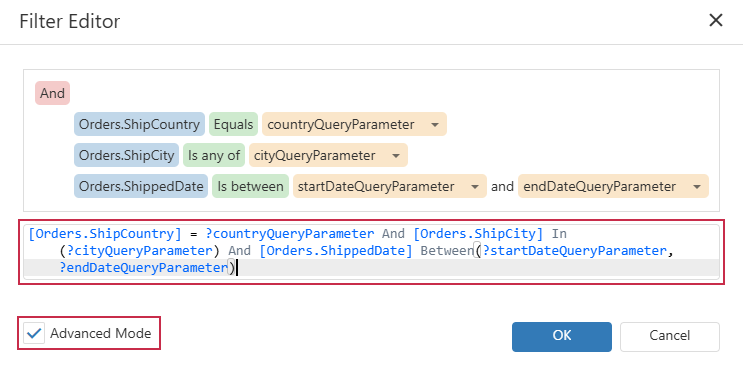Select the Orders.ShipCity field tag

point(127,155)
